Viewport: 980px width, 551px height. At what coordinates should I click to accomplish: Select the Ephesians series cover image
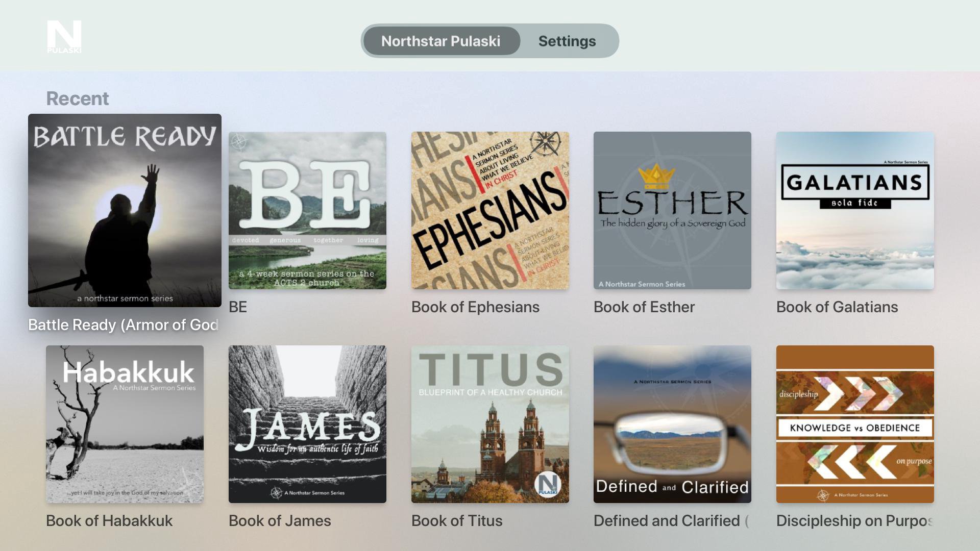click(490, 210)
